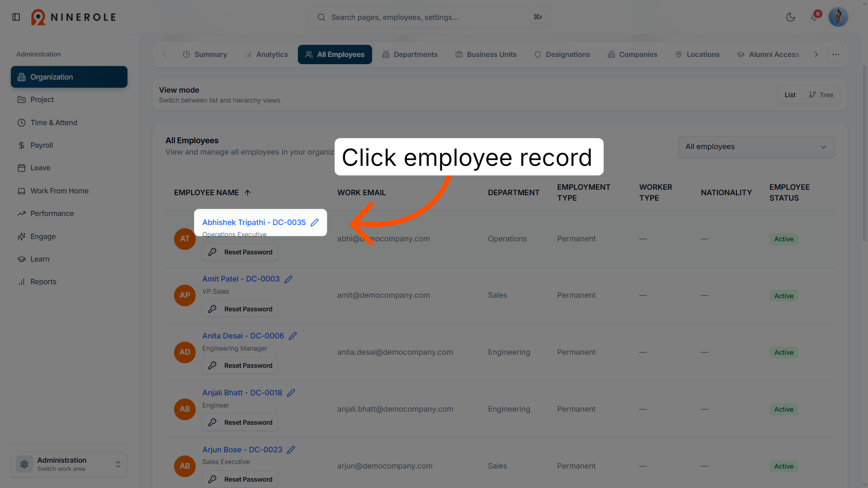Viewport: 868px width, 488px height.
Task: Open the user profile avatar
Action: click(x=838, y=17)
